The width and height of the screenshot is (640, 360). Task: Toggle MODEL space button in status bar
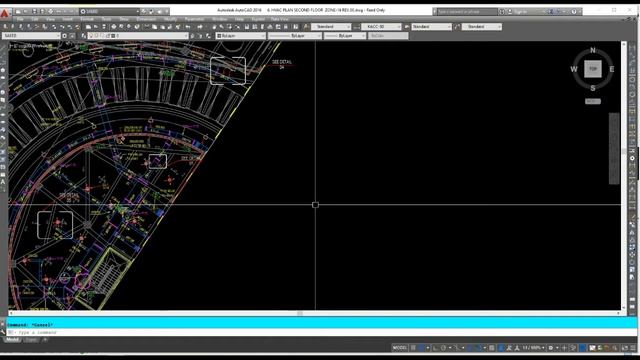click(400, 348)
